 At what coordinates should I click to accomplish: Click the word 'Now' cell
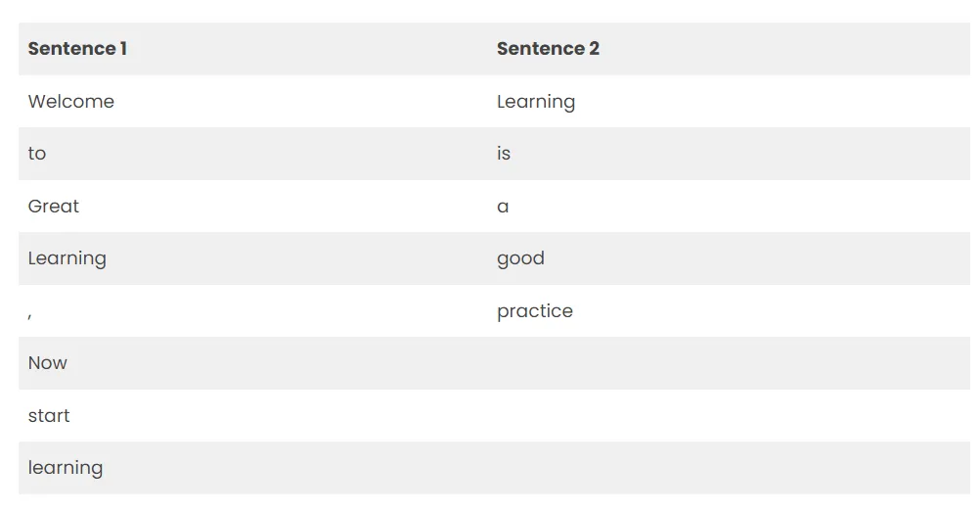click(48, 363)
